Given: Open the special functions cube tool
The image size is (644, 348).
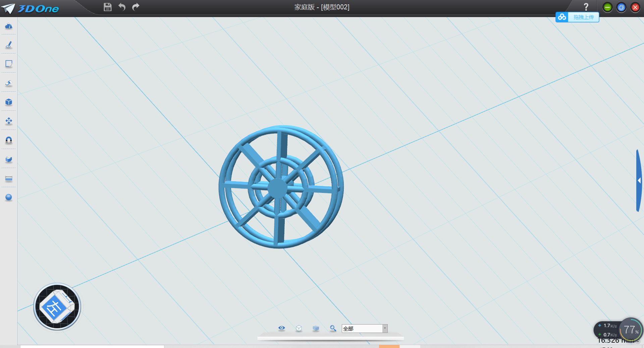Looking at the screenshot, I should click(9, 102).
